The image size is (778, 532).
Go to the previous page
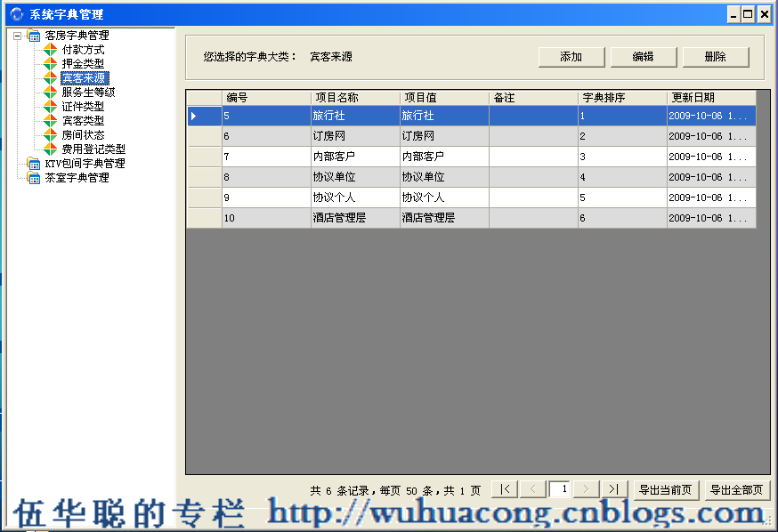[x=533, y=489]
